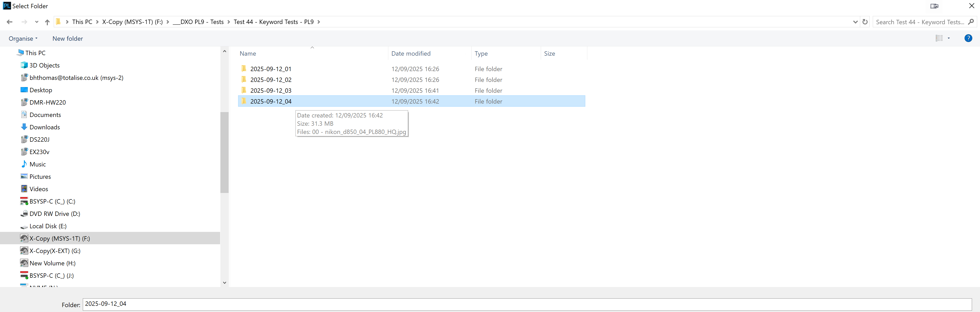This screenshot has width=980, height=312.
Task: Click the navigation pane scroll down arrow
Action: pos(224,283)
